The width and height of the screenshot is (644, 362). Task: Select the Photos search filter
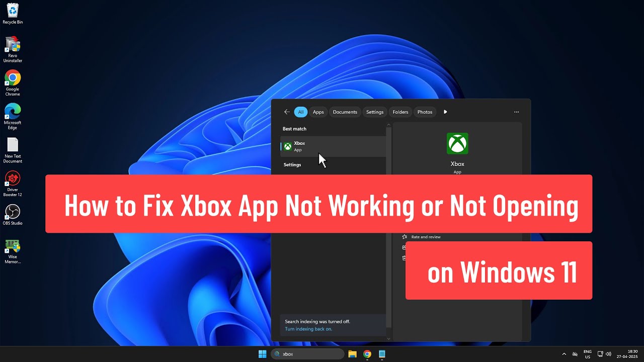click(x=425, y=112)
